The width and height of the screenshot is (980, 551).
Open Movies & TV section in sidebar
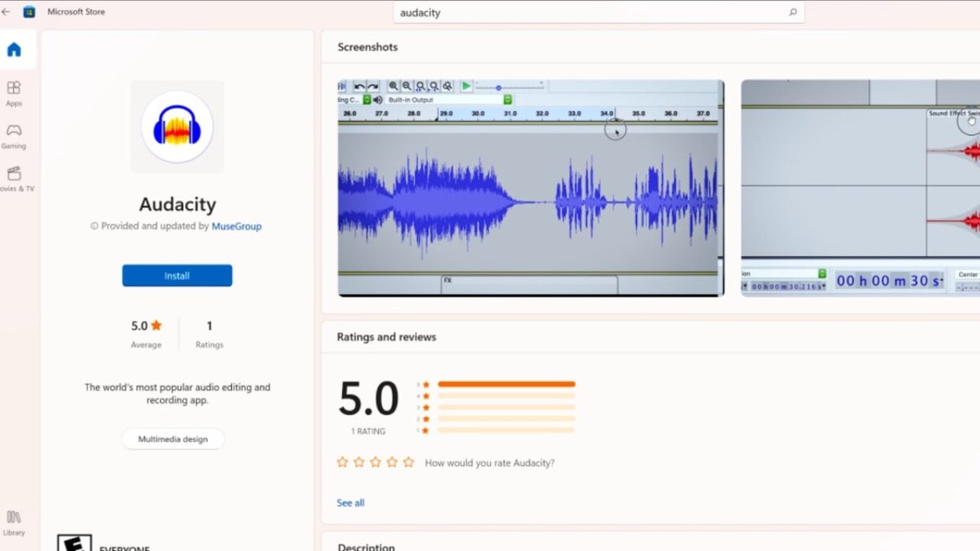click(14, 178)
